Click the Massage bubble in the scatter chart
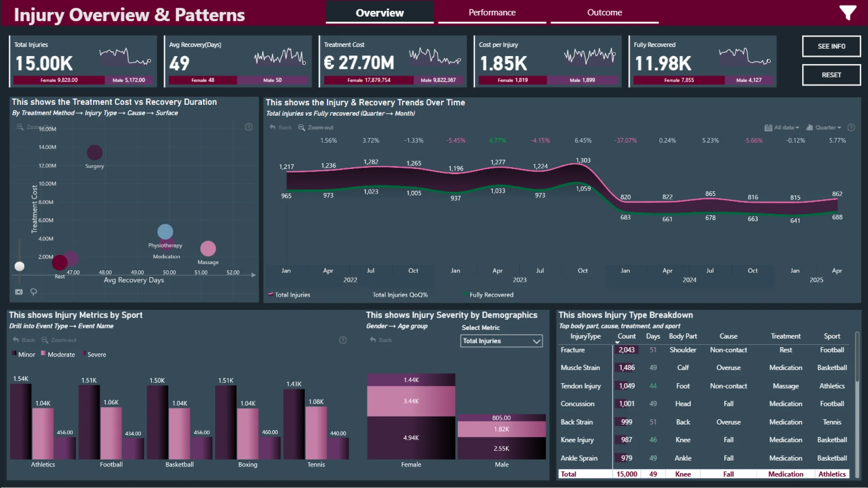The height and width of the screenshot is (488, 868). tap(208, 248)
